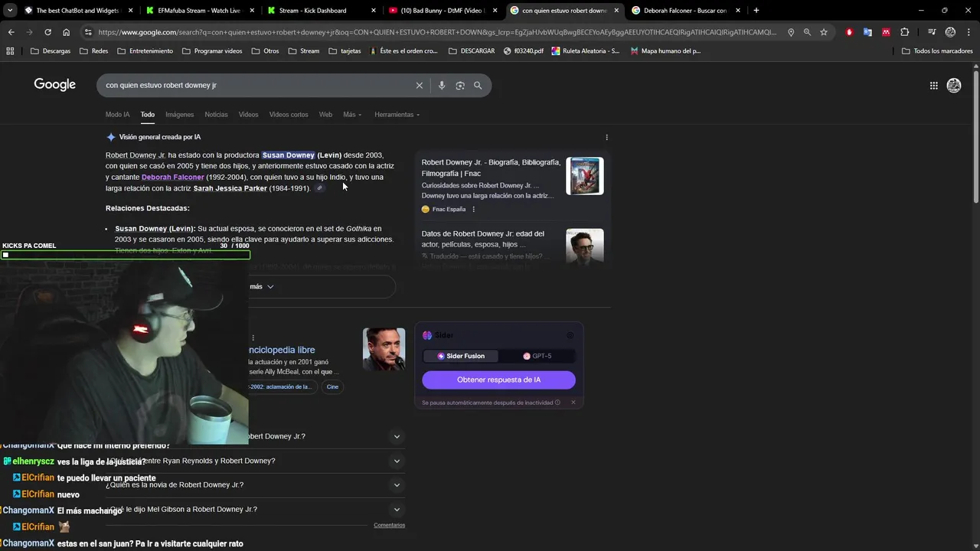980x551 pixels.
Task: Open the Robert Downey Jr. Fnac biography result
Action: pos(491,168)
